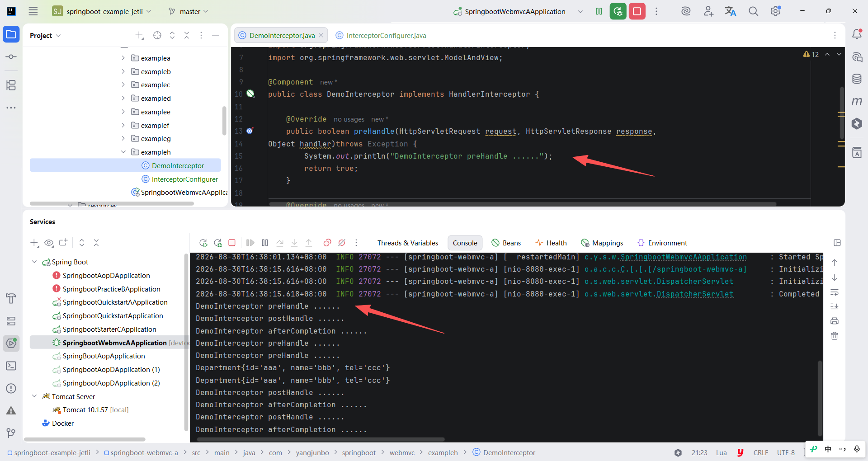Viewport: 868px width, 461px height.
Task: Click the exampleh breadcrumb in navigation bar
Action: [x=443, y=452]
